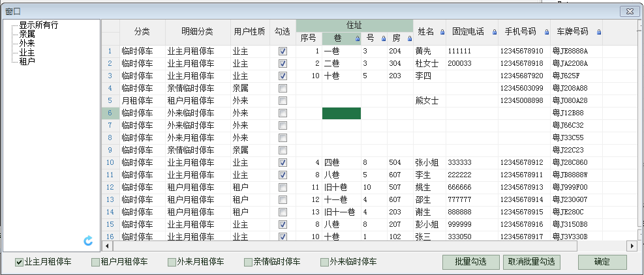Click the highlighted green 巷 cell in row 6
Viewport: 644px width, 275px height.
(x=341, y=113)
